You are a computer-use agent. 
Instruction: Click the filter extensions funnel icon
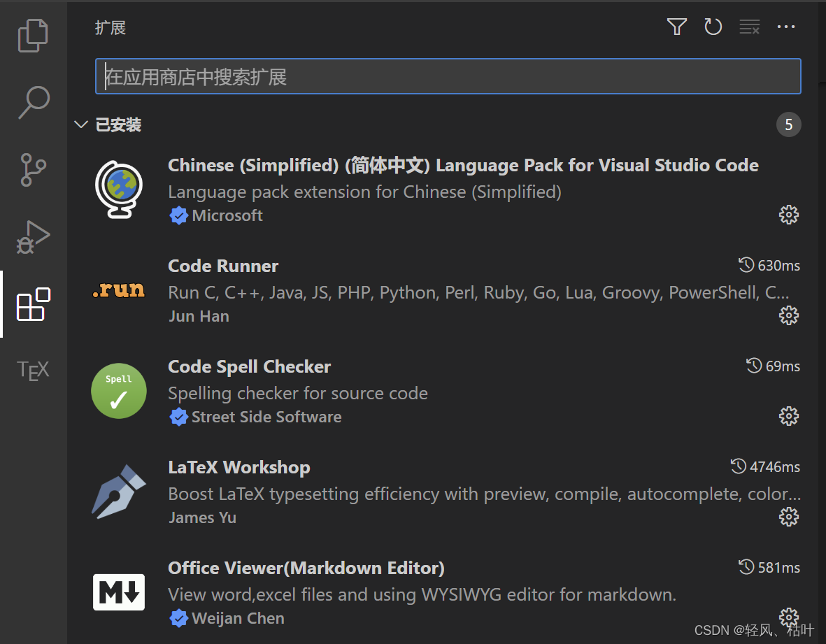click(x=676, y=27)
